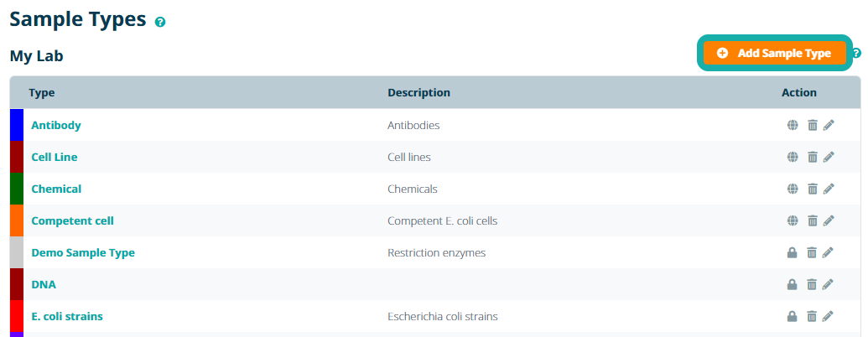The image size is (868, 337).
Task: Click lock icon in DNA row
Action: tap(793, 284)
